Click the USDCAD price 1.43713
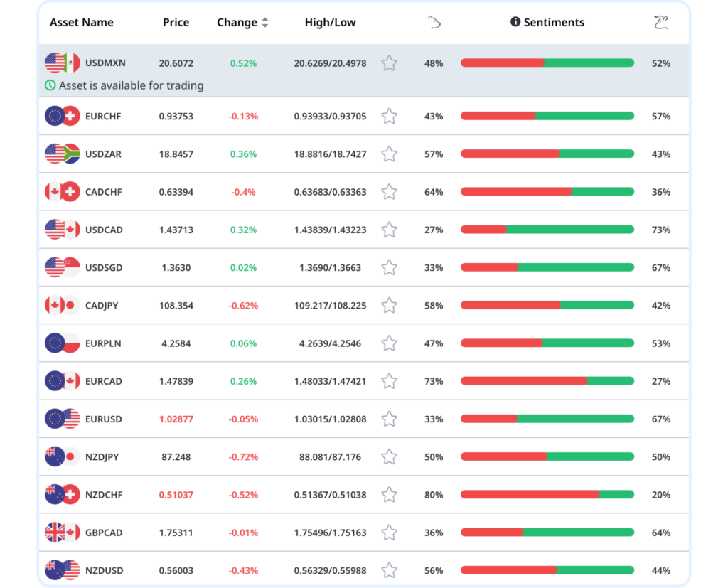728x588 pixels. [x=176, y=230]
